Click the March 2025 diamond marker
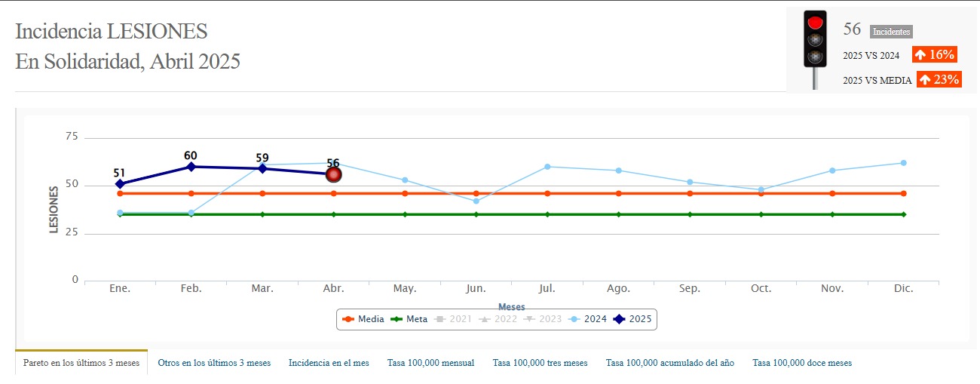The width and height of the screenshot is (980, 384). [262, 168]
